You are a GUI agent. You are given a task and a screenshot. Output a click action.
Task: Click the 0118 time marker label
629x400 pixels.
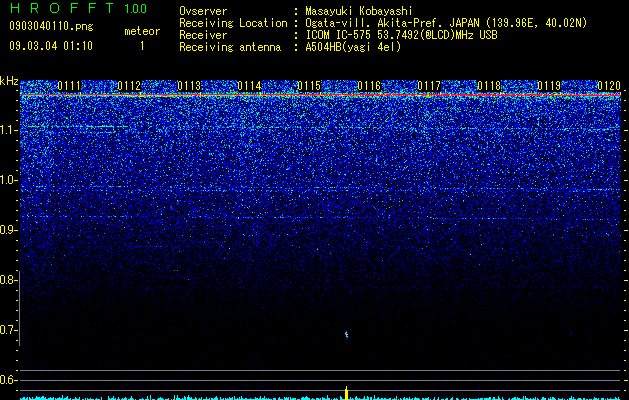pos(489,86)
